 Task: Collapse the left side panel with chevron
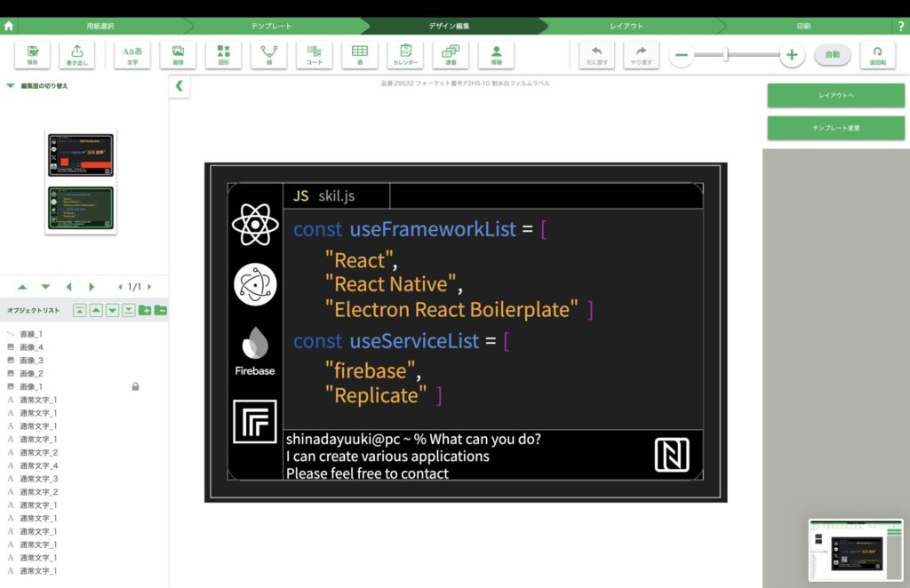[x=179, y=86]
